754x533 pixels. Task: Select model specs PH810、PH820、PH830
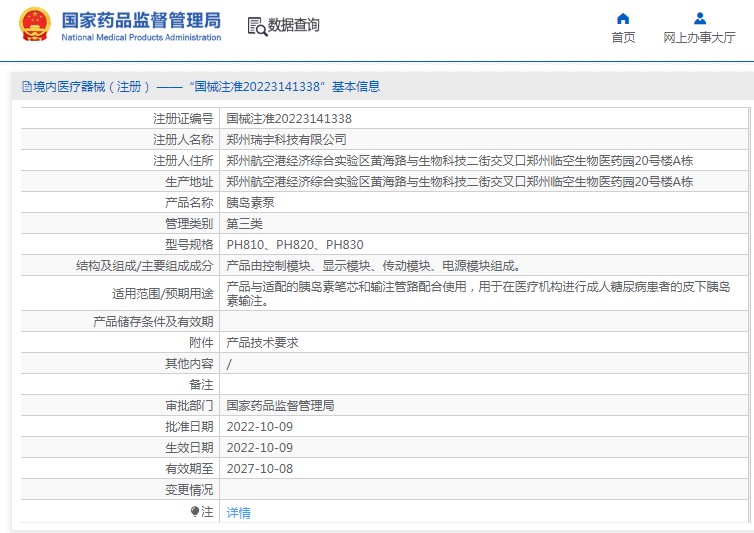point(295,245)
